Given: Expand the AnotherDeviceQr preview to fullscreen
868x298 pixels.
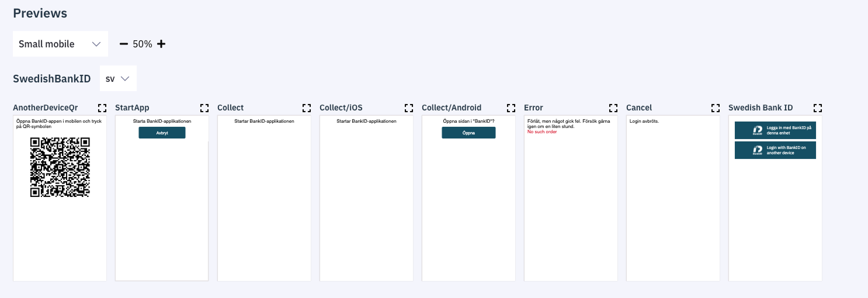Looking at the screenshot, I should click(x=102, y=108).
